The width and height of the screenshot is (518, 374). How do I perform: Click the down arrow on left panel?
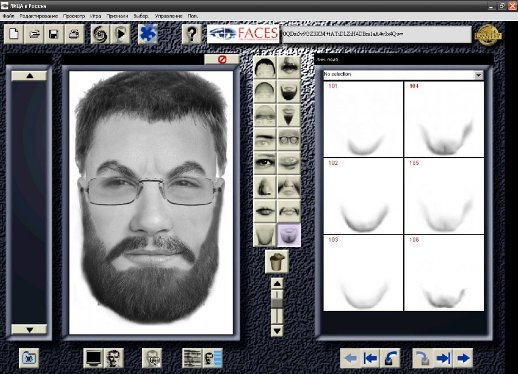(29, 329)
